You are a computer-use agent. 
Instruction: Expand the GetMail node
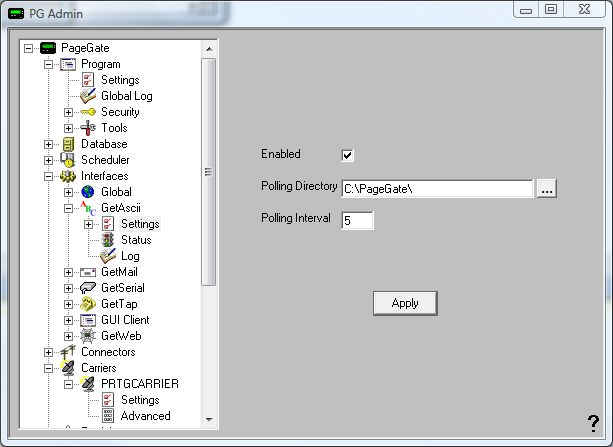click(x=68, y=272)
